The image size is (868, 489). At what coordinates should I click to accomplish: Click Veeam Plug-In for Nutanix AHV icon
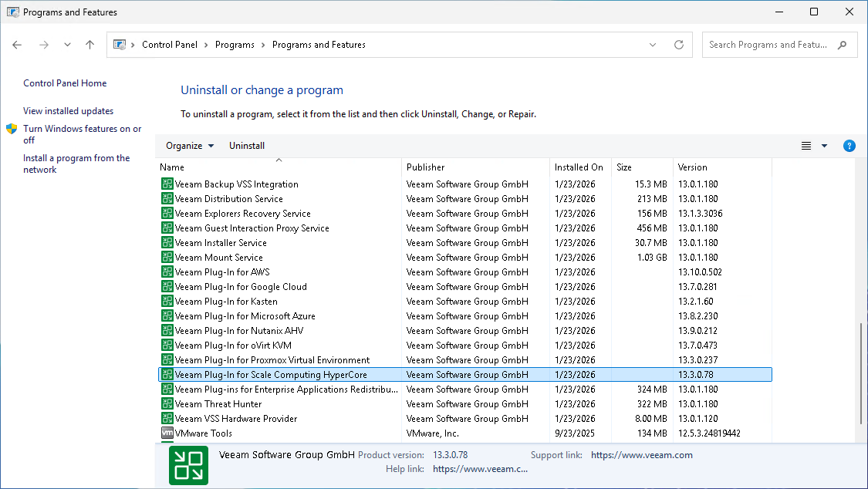(167, 330)
